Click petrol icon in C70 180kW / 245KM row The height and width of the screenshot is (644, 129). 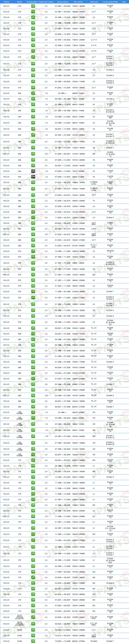click(33, 51)
